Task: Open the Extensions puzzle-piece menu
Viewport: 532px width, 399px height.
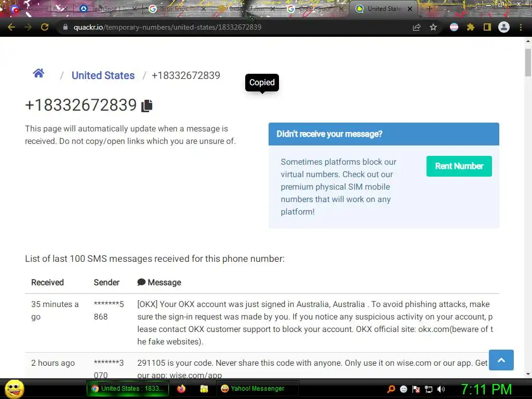Action: point(471,27)
